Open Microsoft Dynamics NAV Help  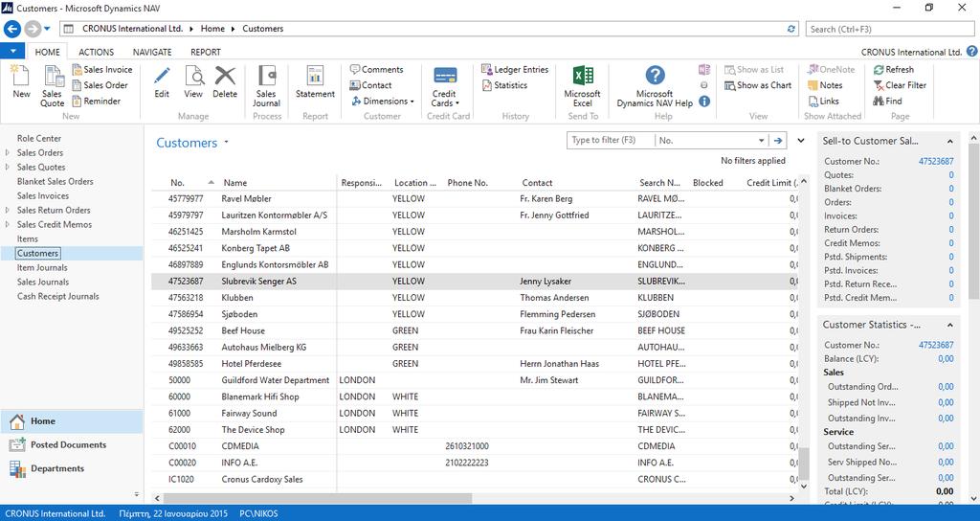pos(655,86)
